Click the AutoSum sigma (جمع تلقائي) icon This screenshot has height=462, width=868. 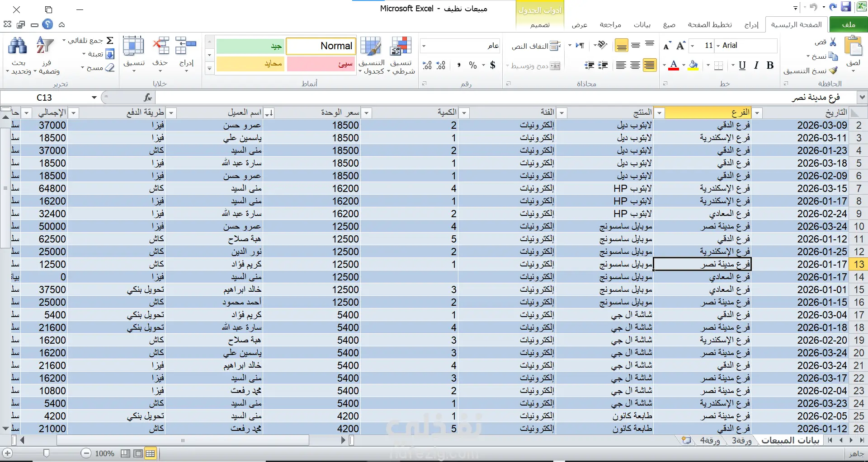pos(110,41)
